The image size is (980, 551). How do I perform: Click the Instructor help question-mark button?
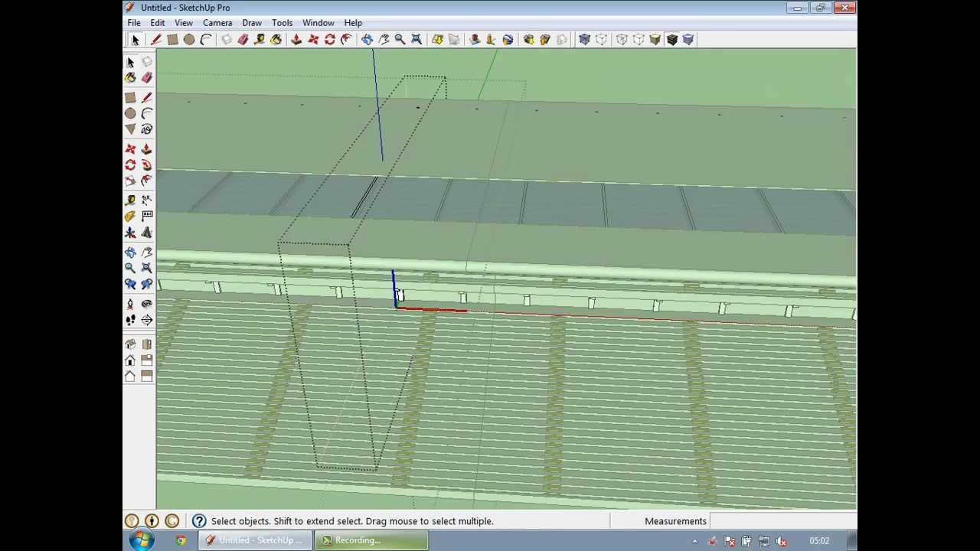[199, 521]
